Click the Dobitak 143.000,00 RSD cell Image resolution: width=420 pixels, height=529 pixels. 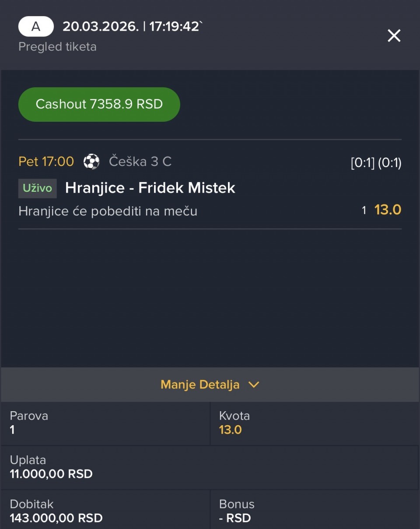[105, 511]
